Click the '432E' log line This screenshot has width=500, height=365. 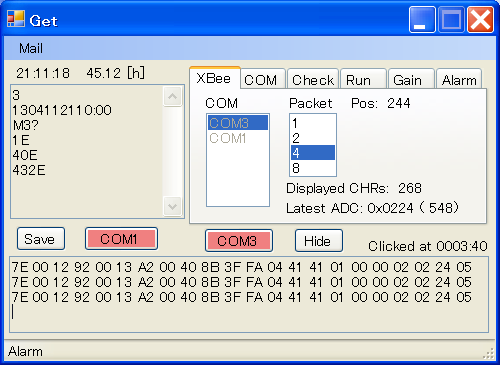[x=29, y=170]
